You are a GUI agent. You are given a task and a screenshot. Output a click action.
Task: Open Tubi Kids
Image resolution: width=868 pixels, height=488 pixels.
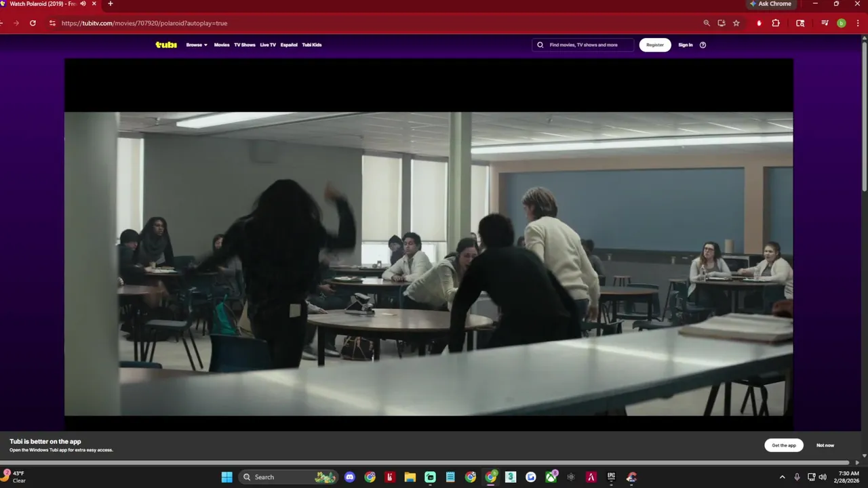tap(312, 45)
